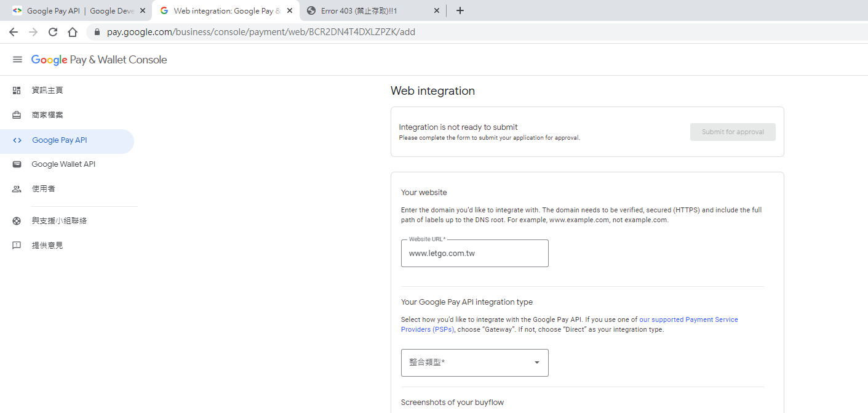Click the Website URL input field
This screenshot has width=868, height=413.
474,253
